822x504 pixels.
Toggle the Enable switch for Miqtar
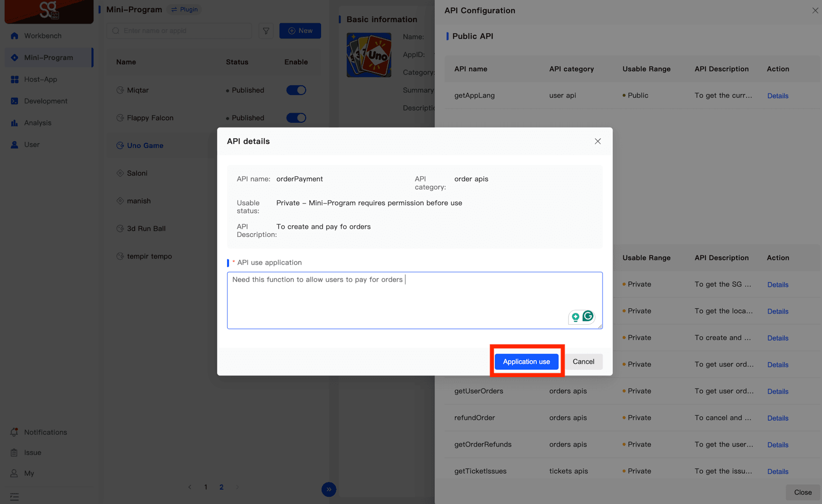click(296, 90)
